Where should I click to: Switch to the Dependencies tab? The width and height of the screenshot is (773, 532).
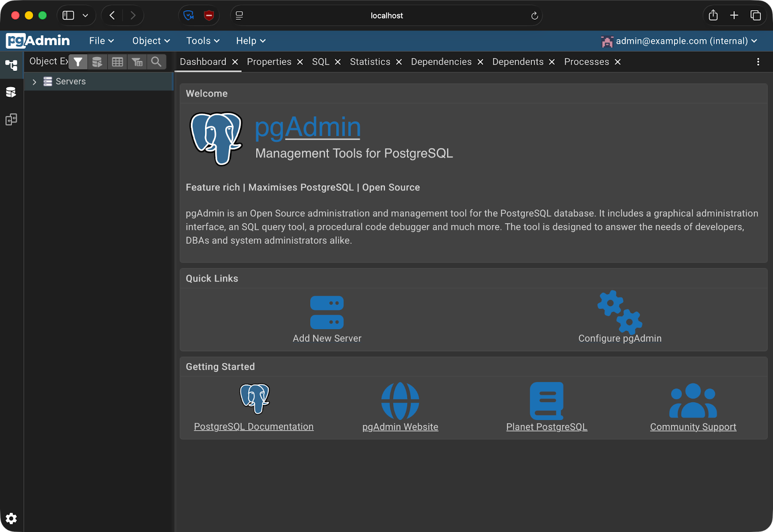pyautogui.click(x=441, y=62)
